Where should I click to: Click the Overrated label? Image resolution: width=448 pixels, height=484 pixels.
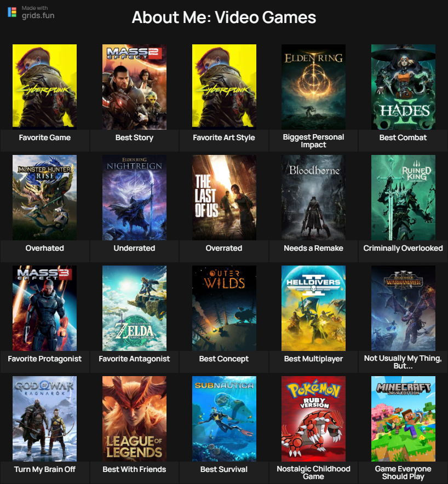point(224,248)
